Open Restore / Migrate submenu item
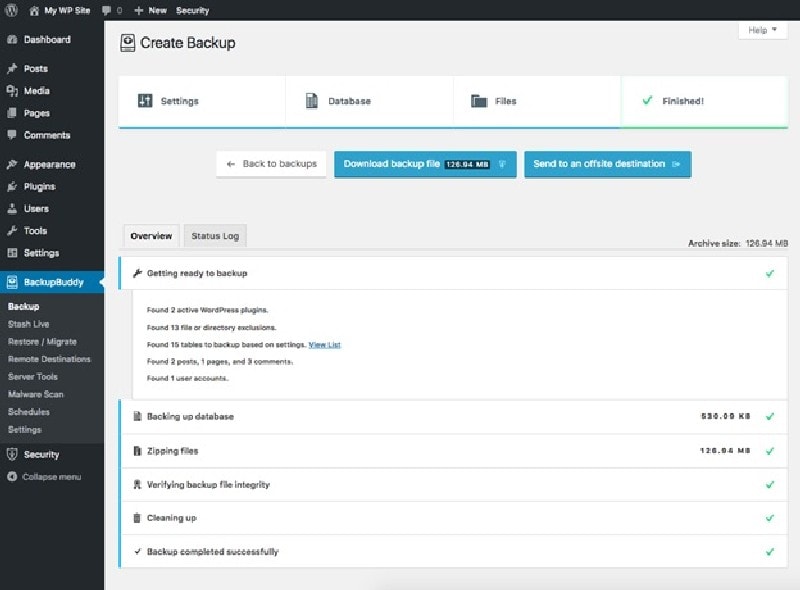 (x=42, y=341)
